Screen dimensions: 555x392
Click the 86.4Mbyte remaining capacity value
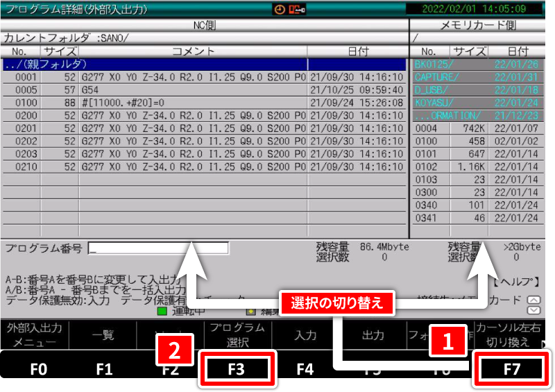coord(384,246)
